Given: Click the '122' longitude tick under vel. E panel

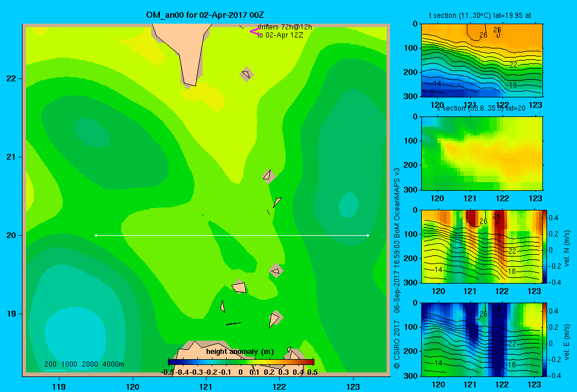Looking at the screenshot, I should [x=502, y=385].
